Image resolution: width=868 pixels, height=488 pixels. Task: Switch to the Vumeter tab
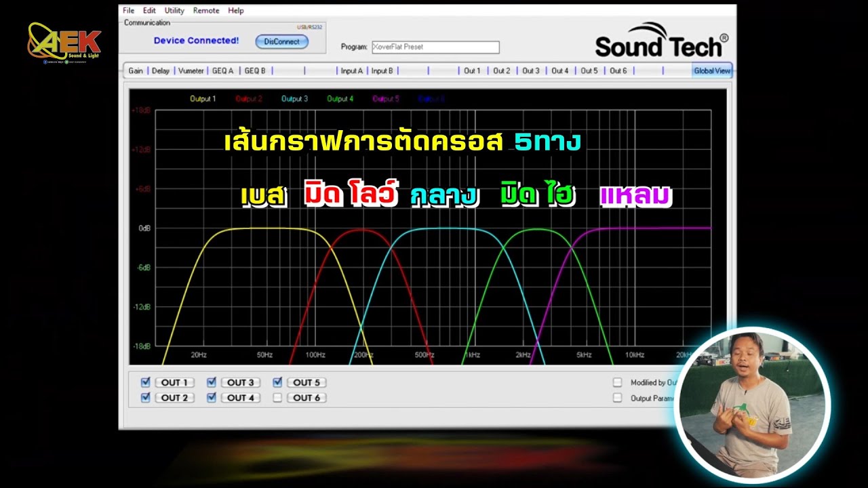click(191, 70)
